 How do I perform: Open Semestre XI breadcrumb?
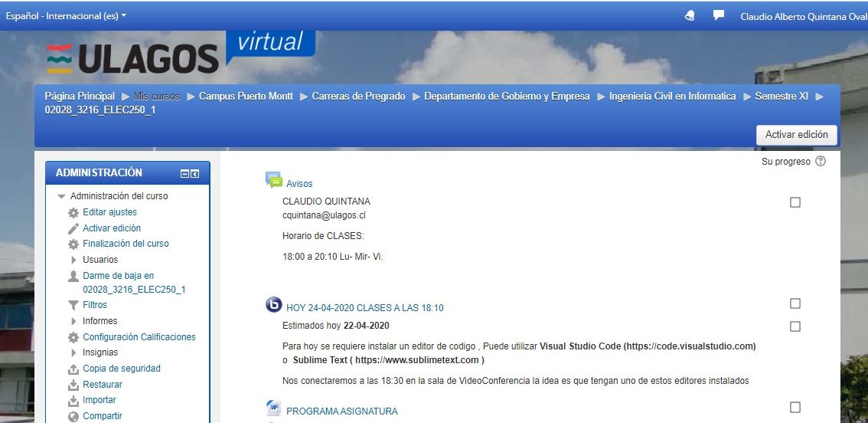[782, 96]
